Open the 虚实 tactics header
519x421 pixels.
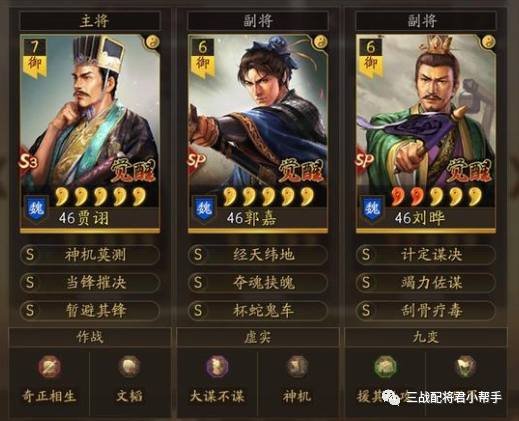258,337
